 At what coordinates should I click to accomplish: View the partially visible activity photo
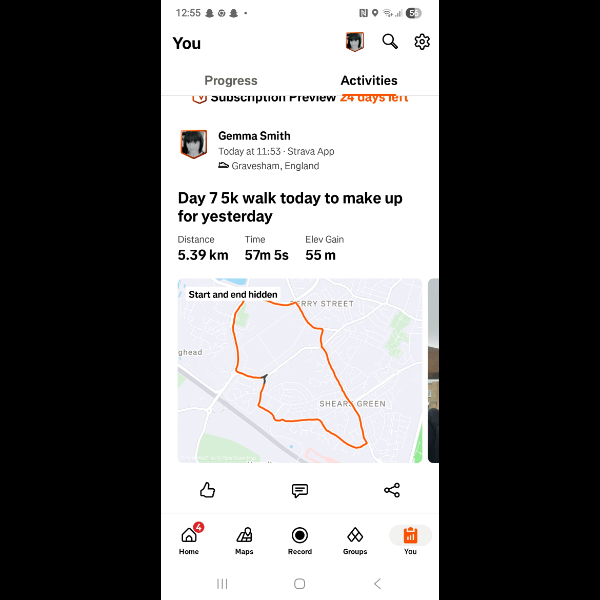click(x=433, y=370)
